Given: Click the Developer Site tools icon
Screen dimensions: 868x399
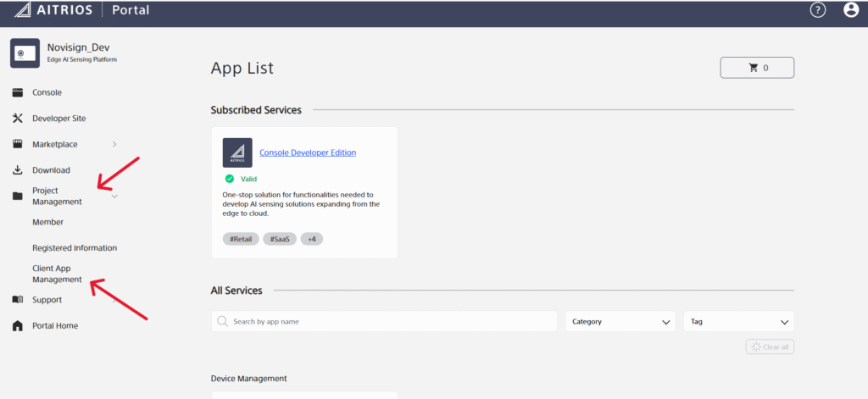Looking at the screenshot, I should (18, 119).
